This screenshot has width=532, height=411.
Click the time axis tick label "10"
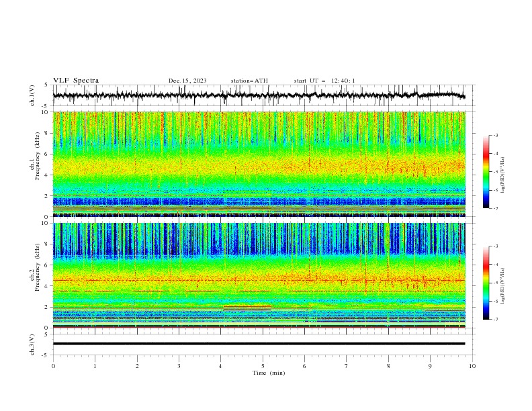(x=472, y=366)
